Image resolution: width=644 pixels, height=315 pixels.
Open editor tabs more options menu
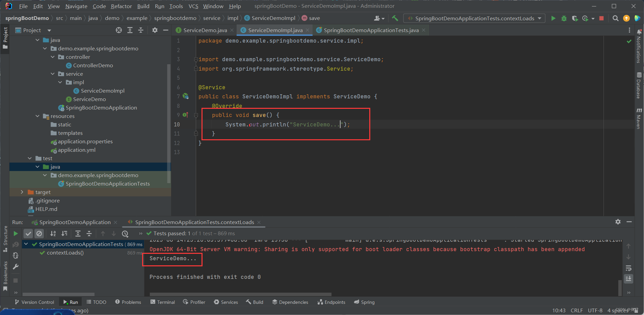[629, 30]
